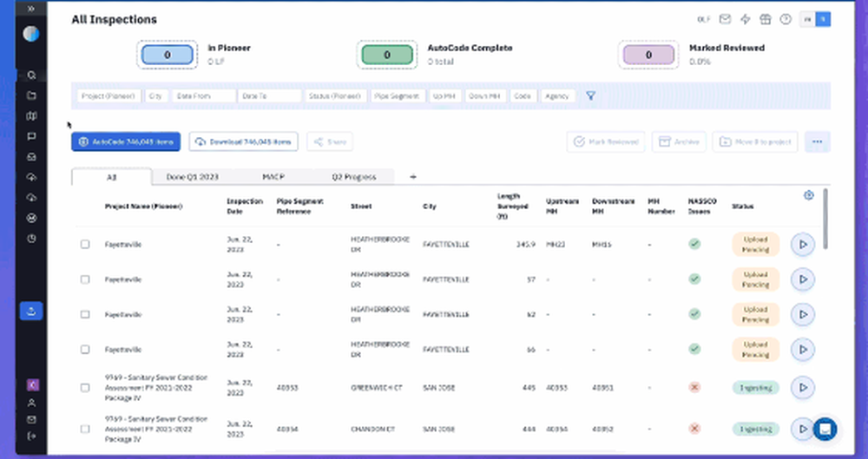Check the 57 ft Fayetteville row checkbox
This screenshot has width=868, height=459.
pyautogui.click(x=85, y=279)
